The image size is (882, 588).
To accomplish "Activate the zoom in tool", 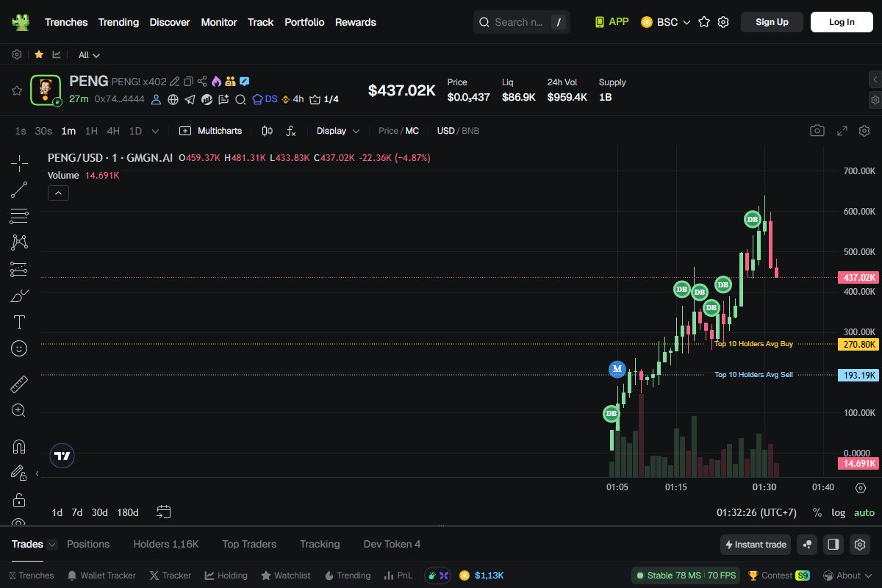I will point(19,410).
